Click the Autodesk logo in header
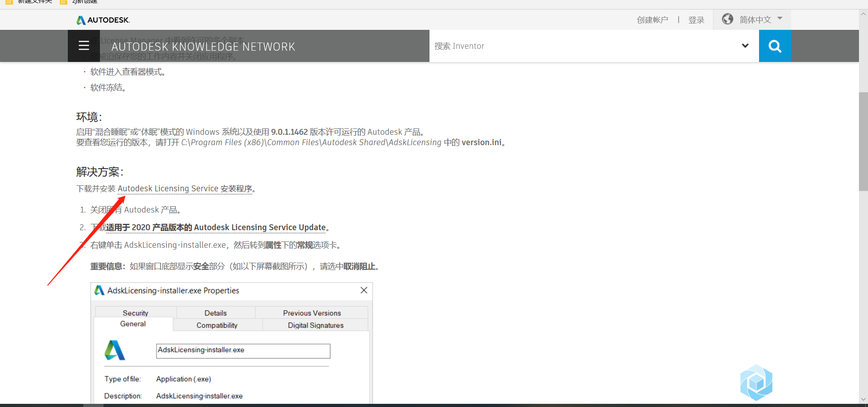The height and width of the screenshot is (407, 868). [x=103, y=20]
